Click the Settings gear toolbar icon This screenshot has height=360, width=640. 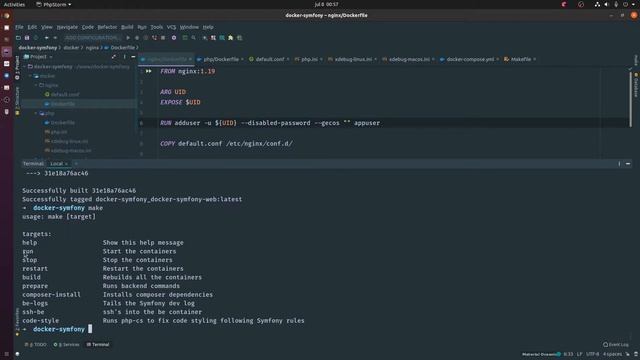pyautogui.click(x=174, y=38)
